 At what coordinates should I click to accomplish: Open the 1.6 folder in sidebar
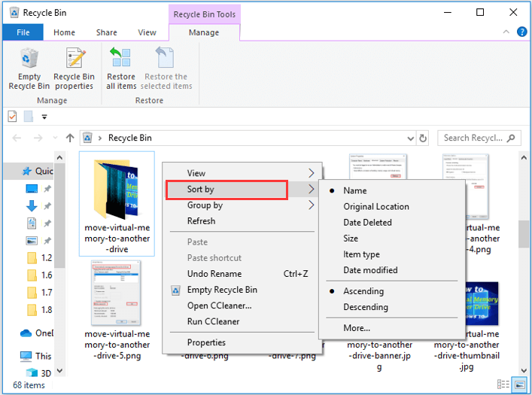(x=39, y=275)
